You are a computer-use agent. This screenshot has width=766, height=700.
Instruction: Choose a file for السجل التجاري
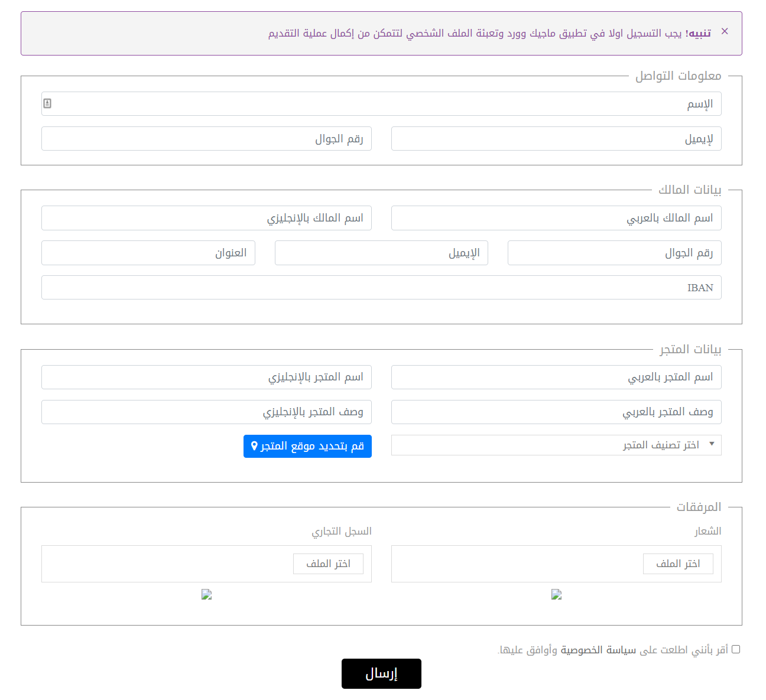pos(328,564)
